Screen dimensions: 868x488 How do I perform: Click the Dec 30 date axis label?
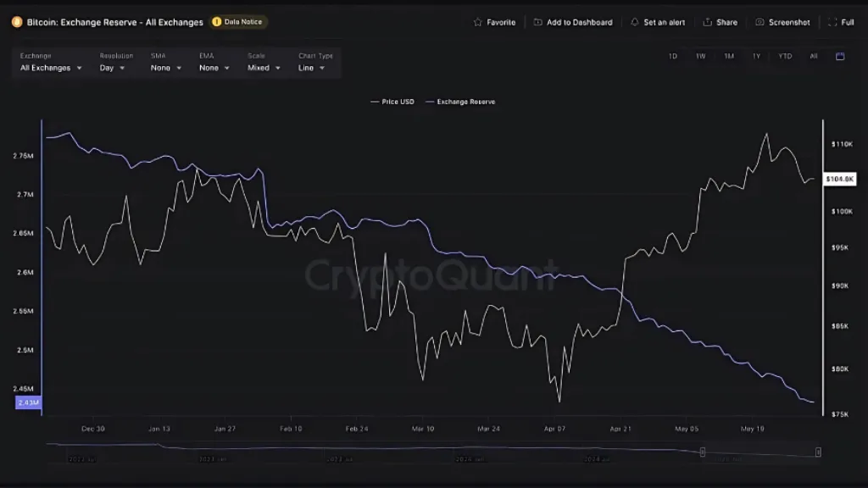92,429
